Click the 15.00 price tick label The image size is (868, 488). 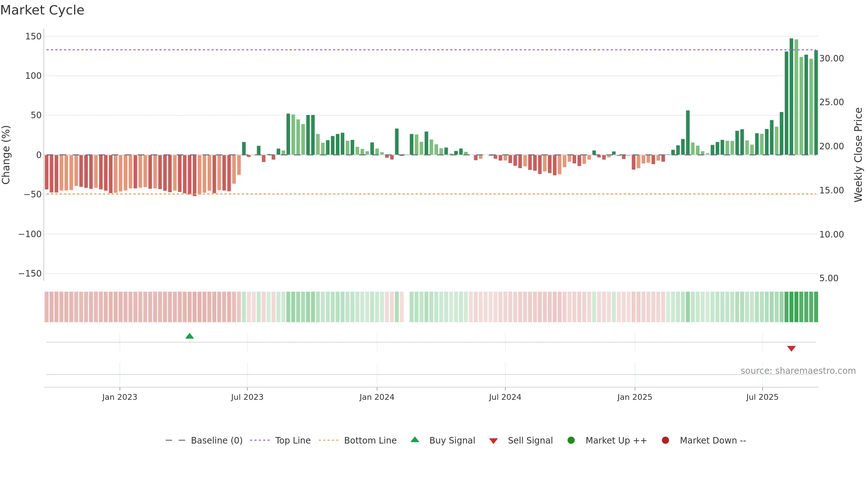point(831,191)
